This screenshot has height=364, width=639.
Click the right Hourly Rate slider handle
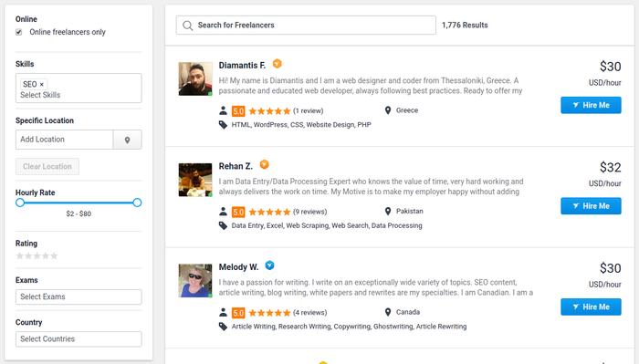pos(137,203)
